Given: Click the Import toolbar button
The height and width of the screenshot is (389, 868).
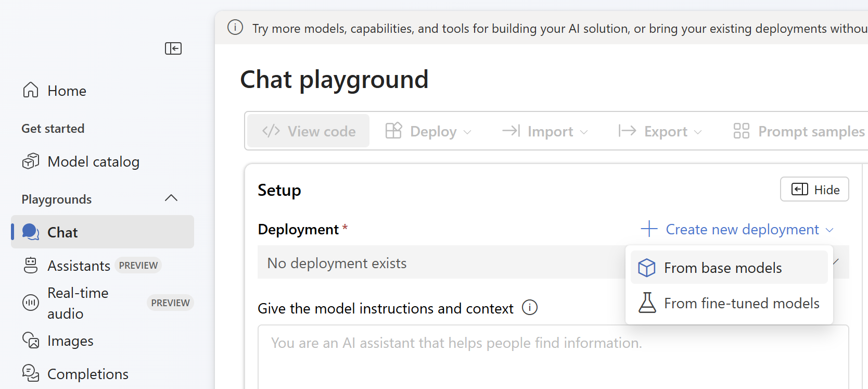Looking at the screenshot, I should tap(545, 131).
